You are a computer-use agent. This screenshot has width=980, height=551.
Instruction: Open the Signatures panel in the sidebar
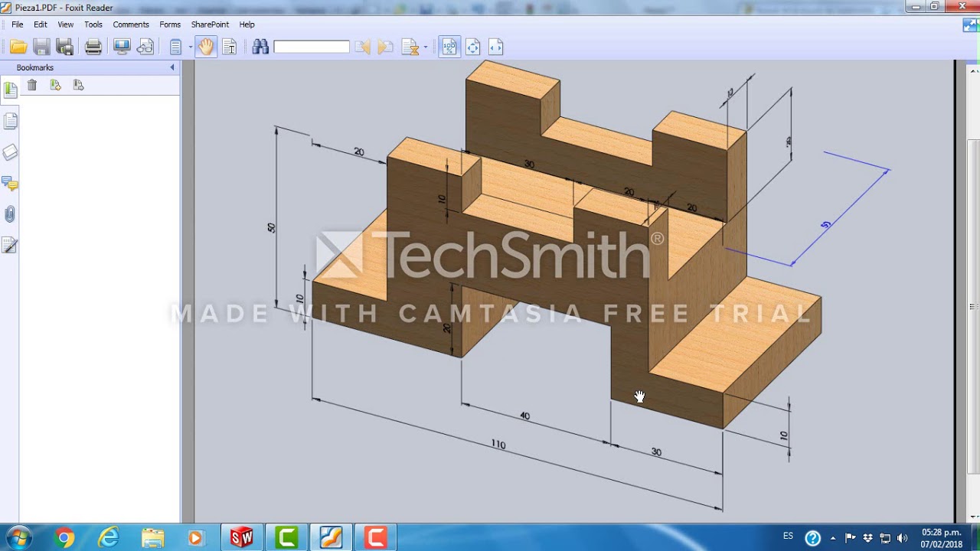coord(10,245)
